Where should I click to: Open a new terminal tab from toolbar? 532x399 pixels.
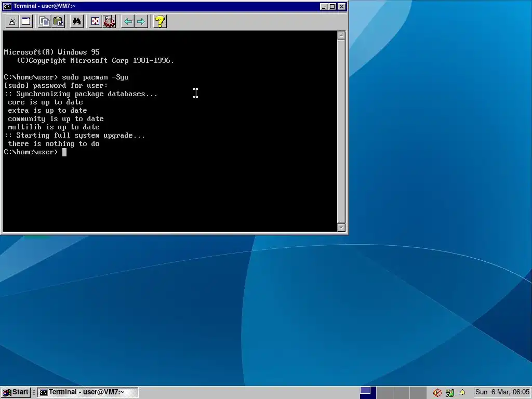click(12, 22)
